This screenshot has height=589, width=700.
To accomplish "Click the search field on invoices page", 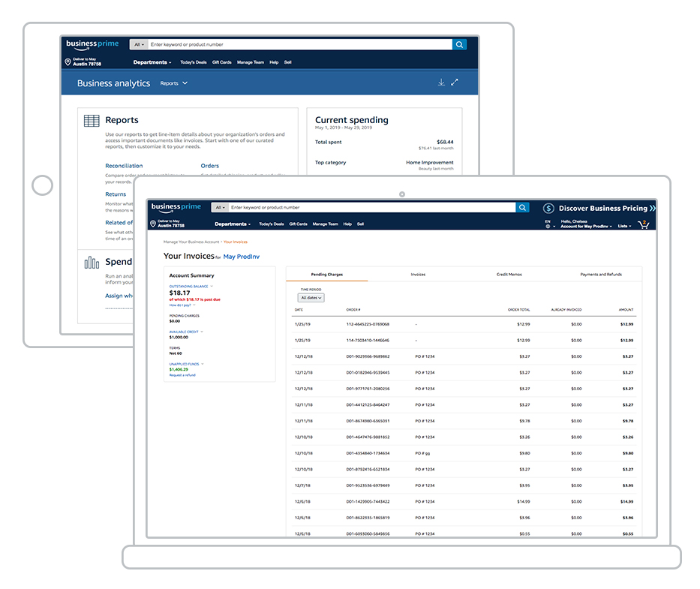I will [371, 208].
